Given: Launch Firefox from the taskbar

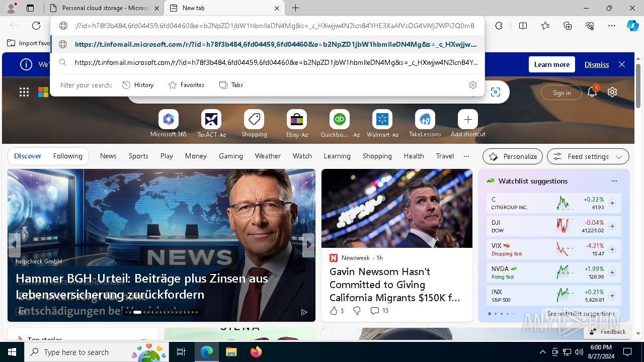Looking at the screenshot, I should pyautogui.click(x=256, y=352).
